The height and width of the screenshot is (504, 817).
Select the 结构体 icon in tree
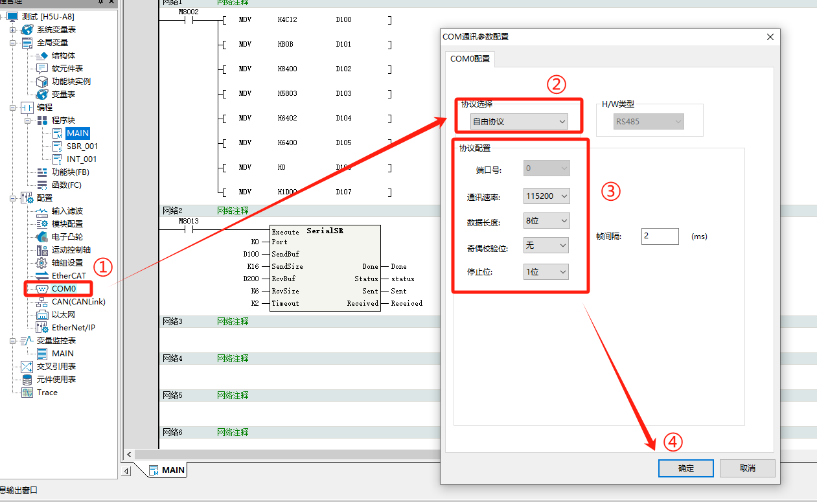pos(42,56)
